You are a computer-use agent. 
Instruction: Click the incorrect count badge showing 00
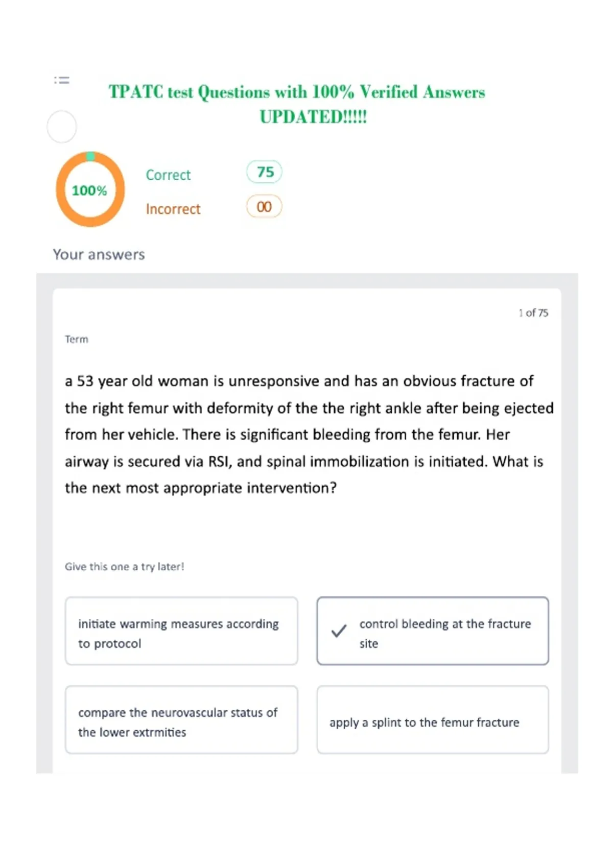coord(264,207)
